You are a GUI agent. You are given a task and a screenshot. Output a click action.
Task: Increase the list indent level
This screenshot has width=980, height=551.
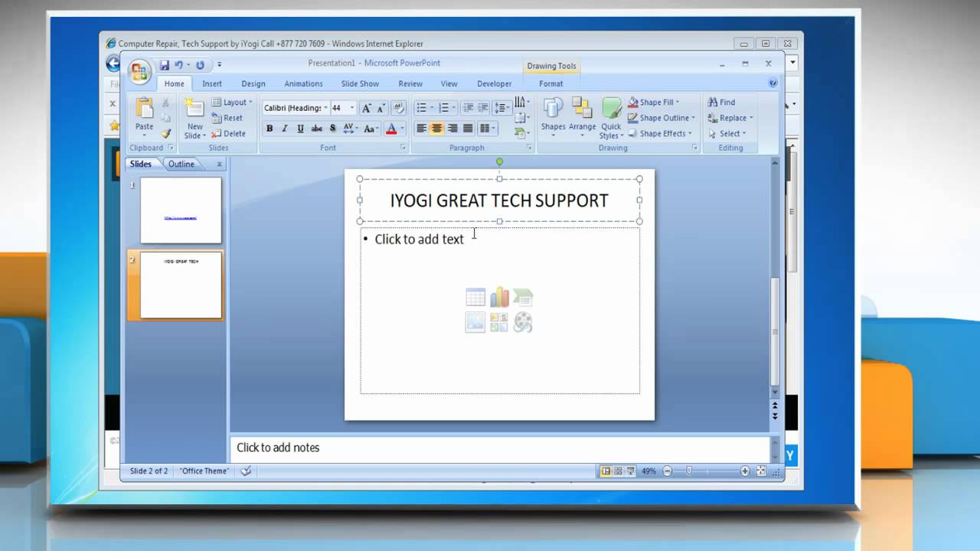tap(482, 108)
